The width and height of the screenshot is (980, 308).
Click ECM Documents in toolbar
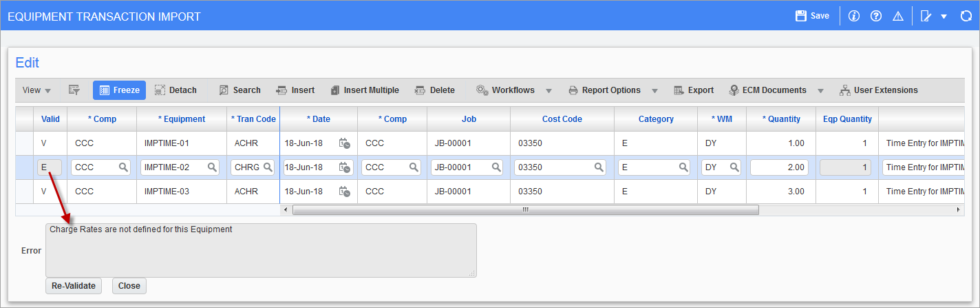coord(767,90)
